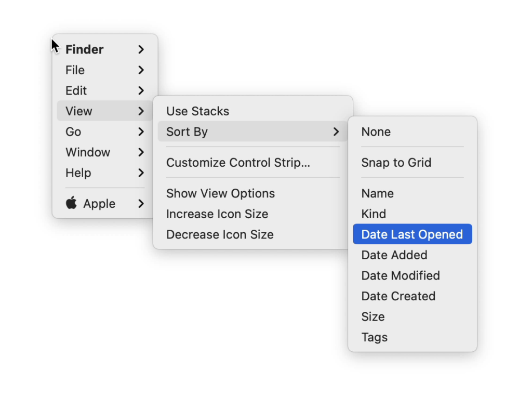Expand the Help submenu chevron

[x=141, y=173]
